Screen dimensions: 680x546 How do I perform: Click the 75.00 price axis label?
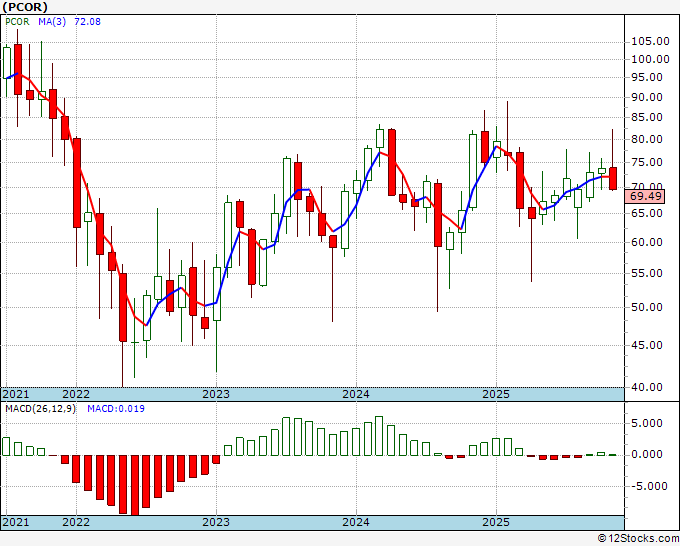click(647, 162)
